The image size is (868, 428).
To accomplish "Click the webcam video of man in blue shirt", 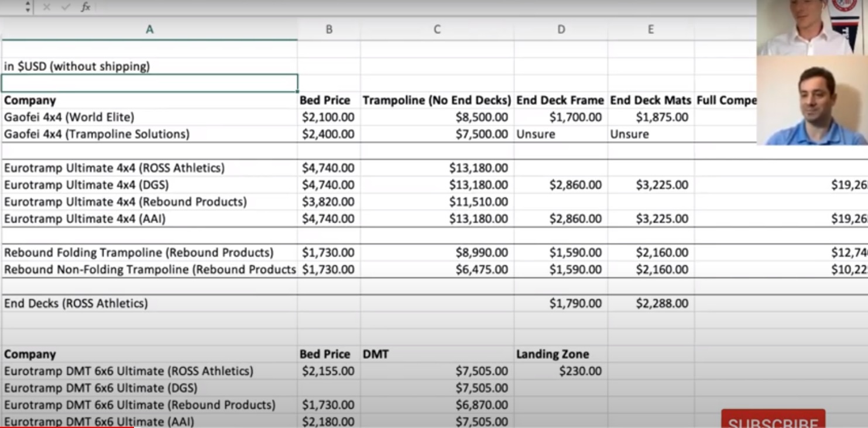I will pyautogui.click(x=812, y=100).
